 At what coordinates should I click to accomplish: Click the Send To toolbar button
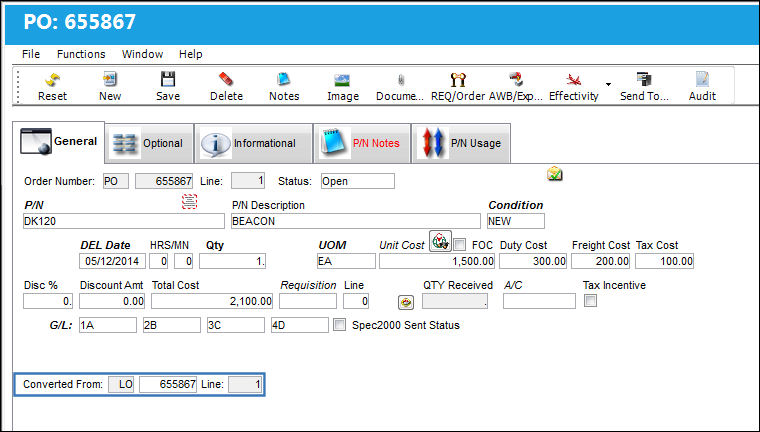(x=644, y=86)
